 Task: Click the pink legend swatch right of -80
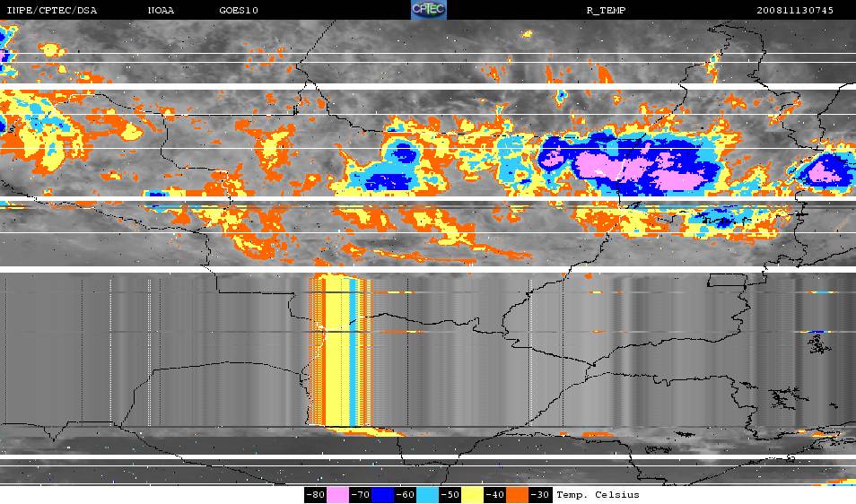tap(338, 495)
